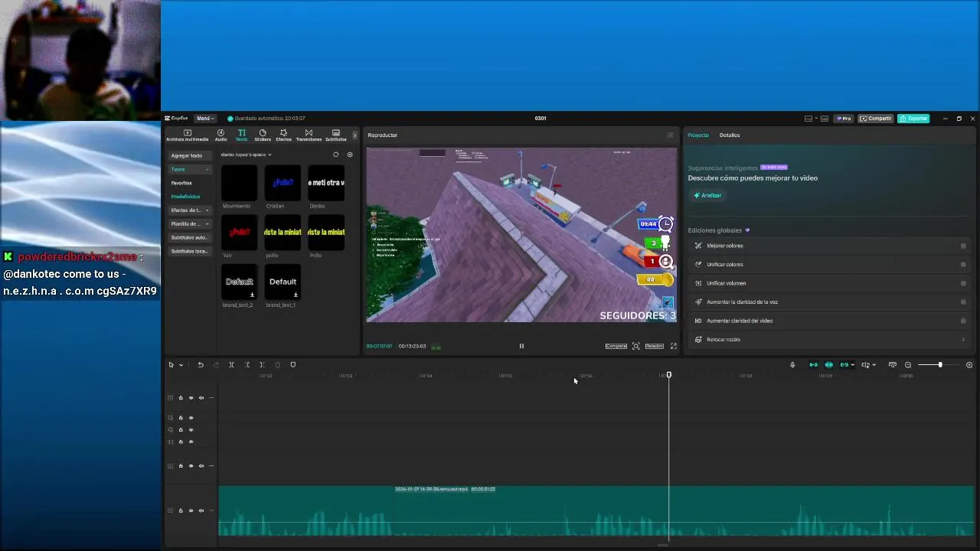This screenshot has width=980, height=551.
Task: Undo the last timeline action
Action: pyautogui.click(x=201, y=365)
